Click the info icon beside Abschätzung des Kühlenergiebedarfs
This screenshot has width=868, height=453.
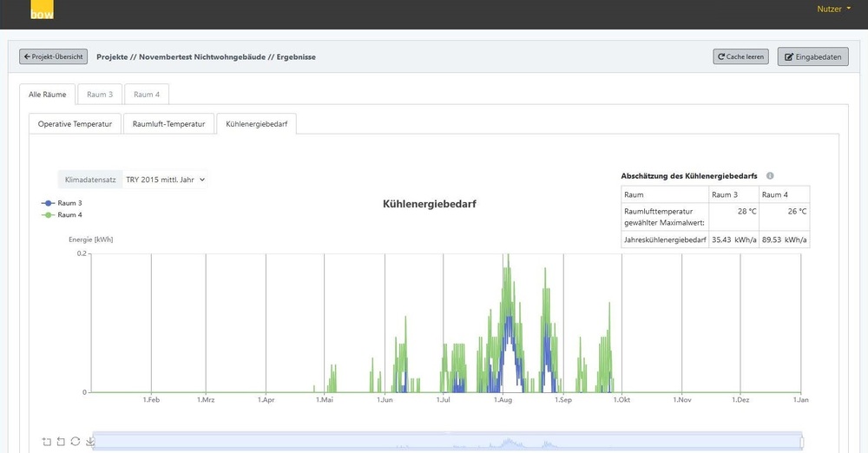[770, 175]
